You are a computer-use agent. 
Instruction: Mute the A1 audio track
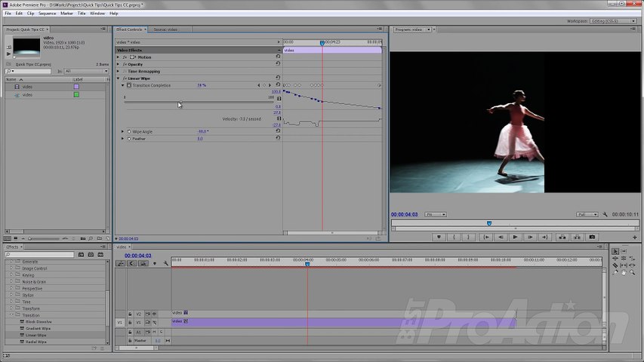tap(154, 332)
